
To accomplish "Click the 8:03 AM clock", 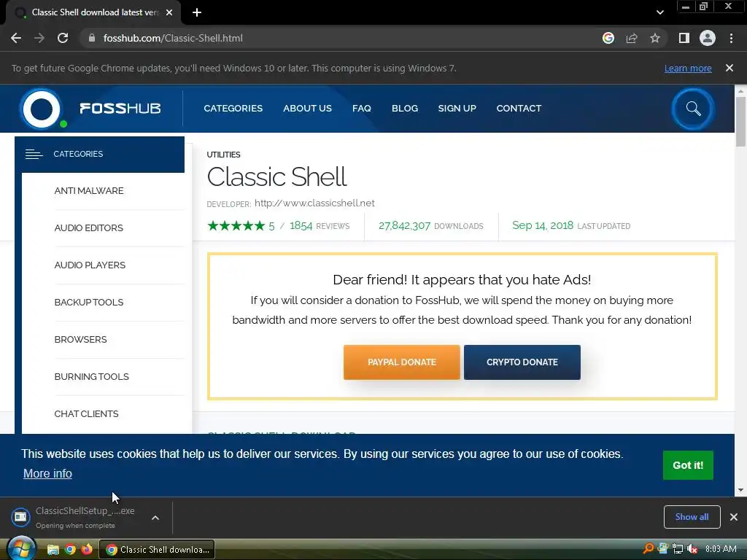I will 721,549.
